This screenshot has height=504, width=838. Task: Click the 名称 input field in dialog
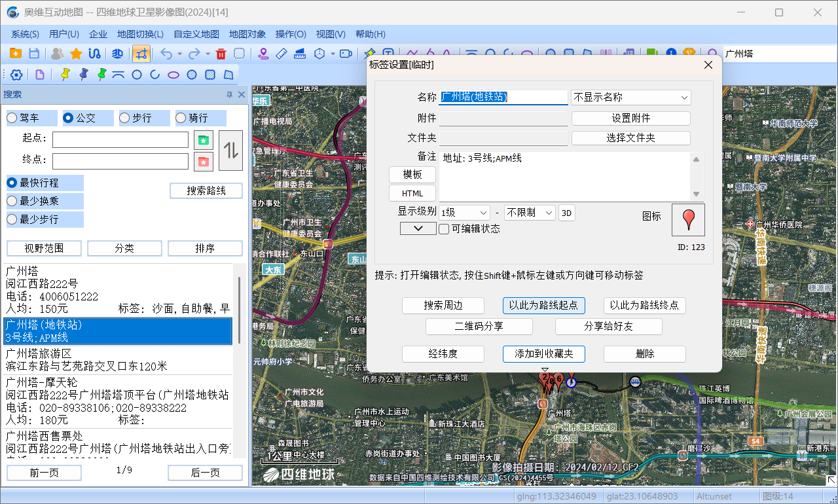[503, 97]
